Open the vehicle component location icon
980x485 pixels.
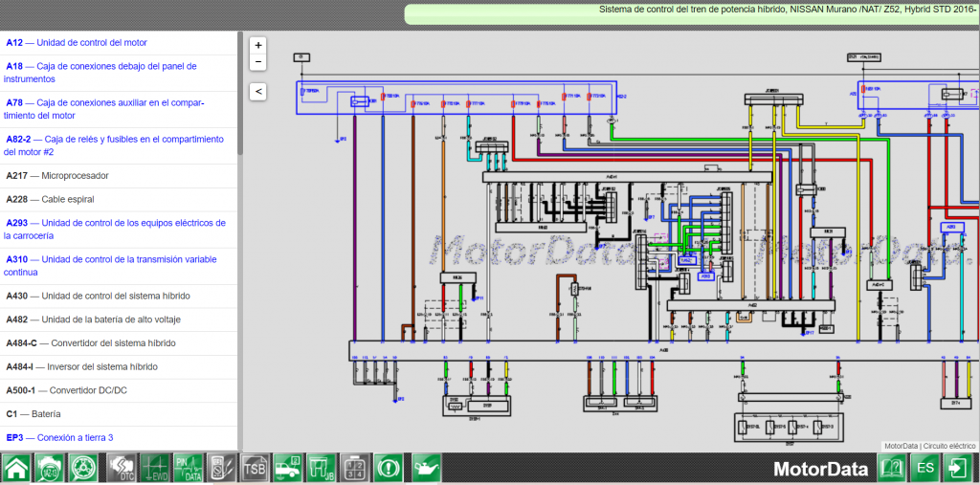(x=289, y=468)
